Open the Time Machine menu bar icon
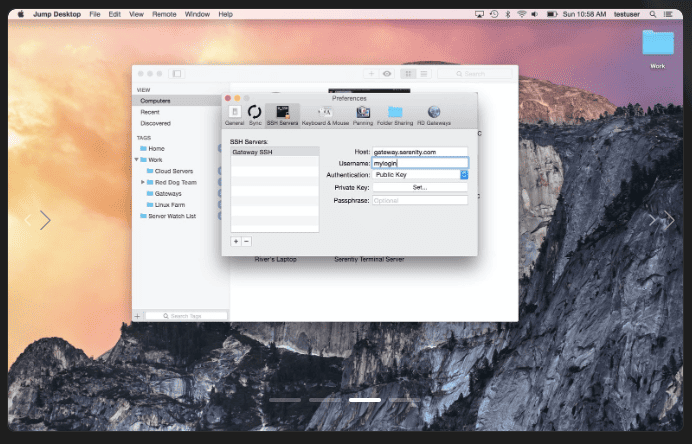This screenshot has height=444, width=692. [494, 14]
